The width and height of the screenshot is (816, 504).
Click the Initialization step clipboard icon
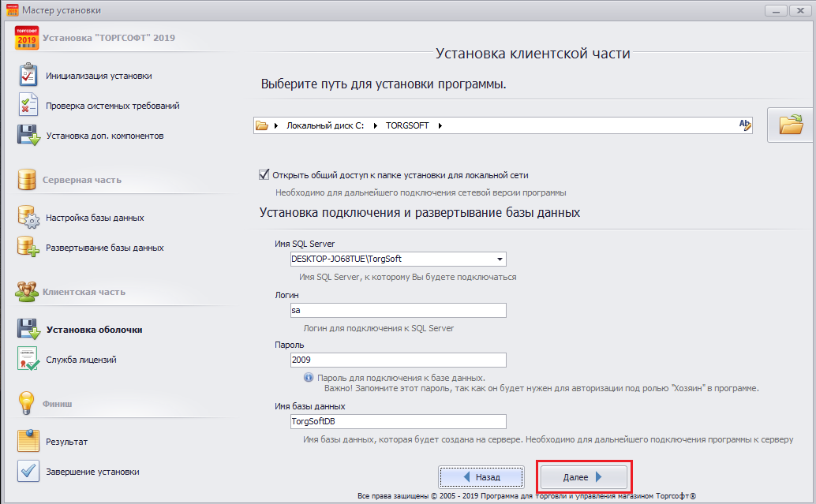pos(28,76)
